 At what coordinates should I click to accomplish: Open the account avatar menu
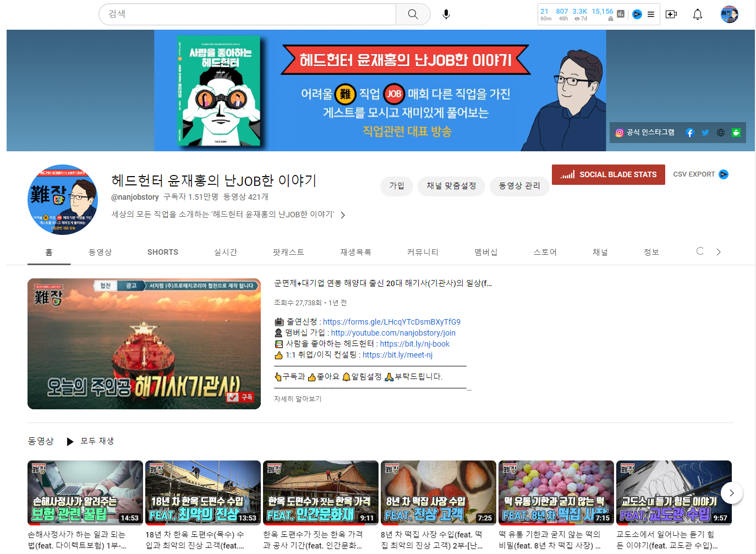tap(730, 14)
